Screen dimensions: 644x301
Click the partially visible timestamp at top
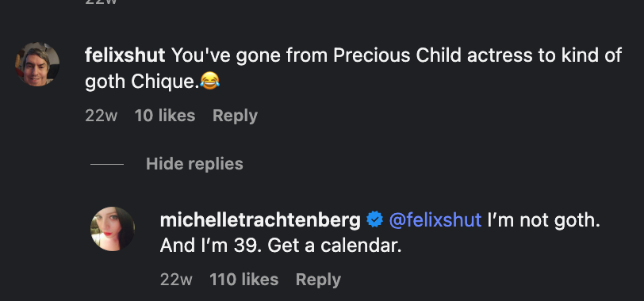click(101, 2)
